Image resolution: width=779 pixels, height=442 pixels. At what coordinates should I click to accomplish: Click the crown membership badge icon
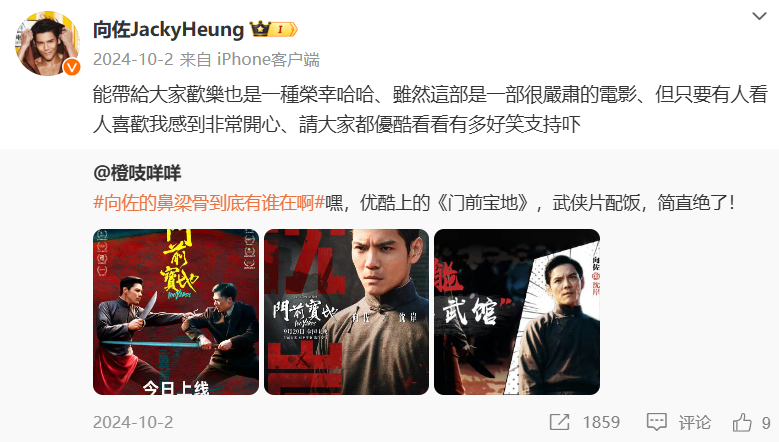(x=273, y=29)
